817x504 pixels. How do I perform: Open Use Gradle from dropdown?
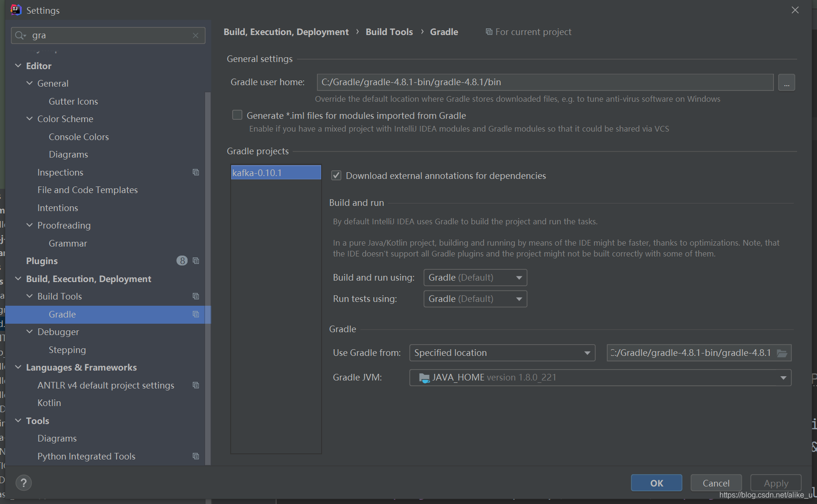pyautogui.click(x=502, y=353)
